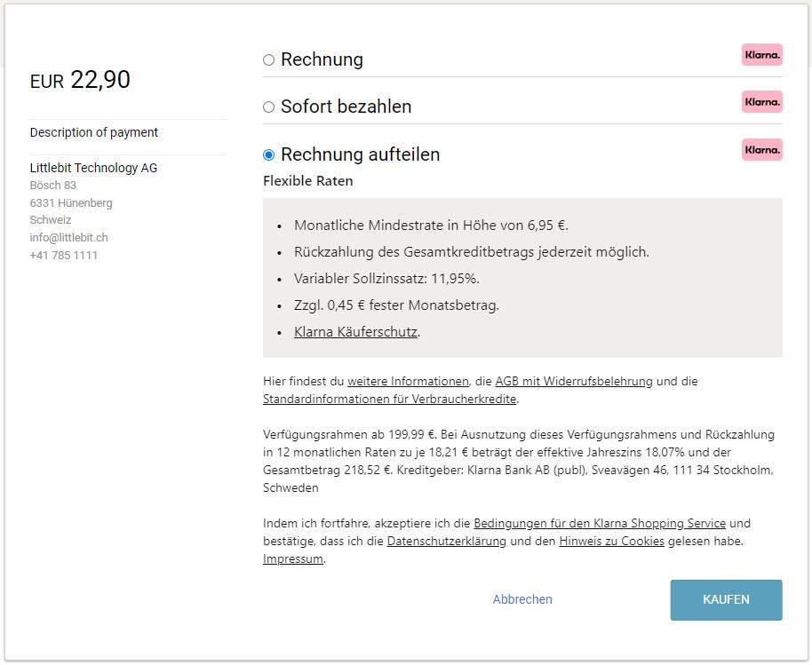Open the Hinweis zu Cookies link
Screen dimensions: 812x665
pyautogui.click(x=611, y=542)
